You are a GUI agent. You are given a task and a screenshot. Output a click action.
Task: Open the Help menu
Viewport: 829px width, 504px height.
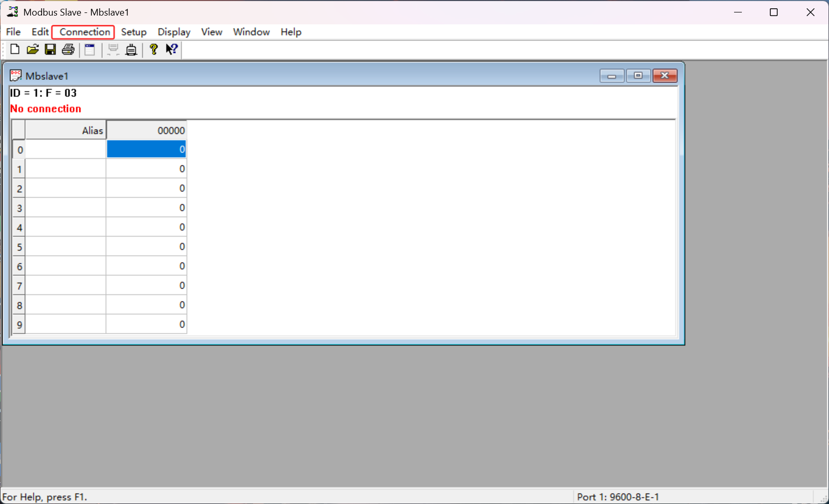[291, 32]
